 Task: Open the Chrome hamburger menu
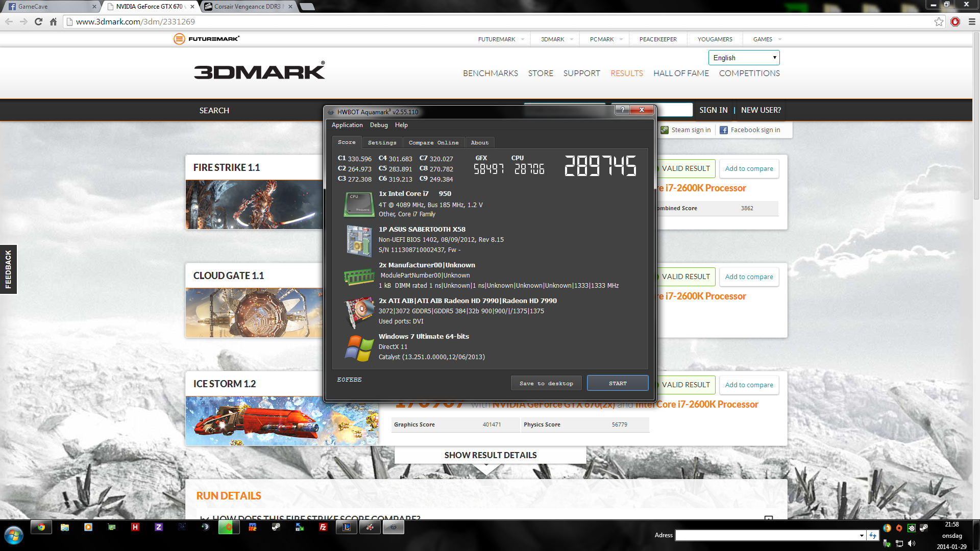(x=972, y=21)
